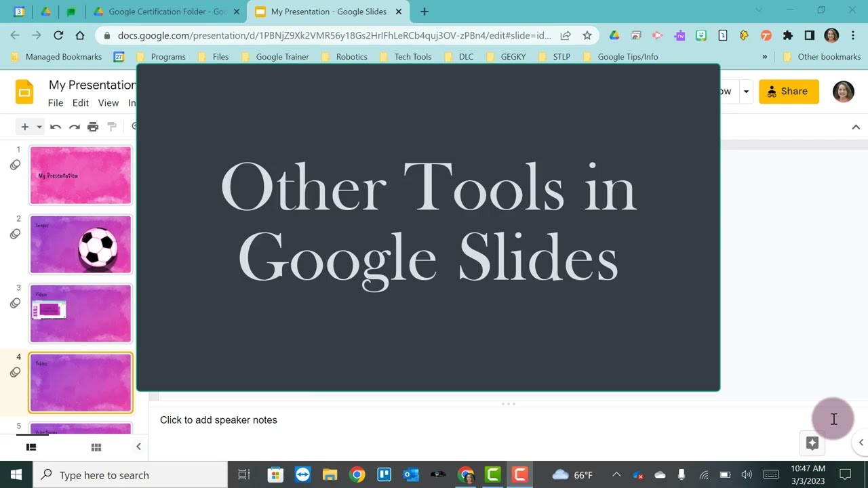The width and height of the screenshot is (868, 488).
Task: Show hidden bookmarks with double chevron
Action: coord(765,57)
